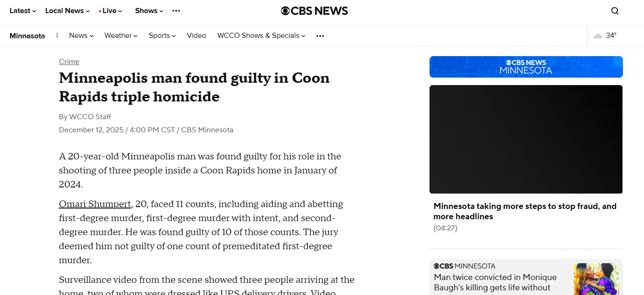Open the Minnesota News submenu
Screen dimensions: 644x295
[81, 36]
